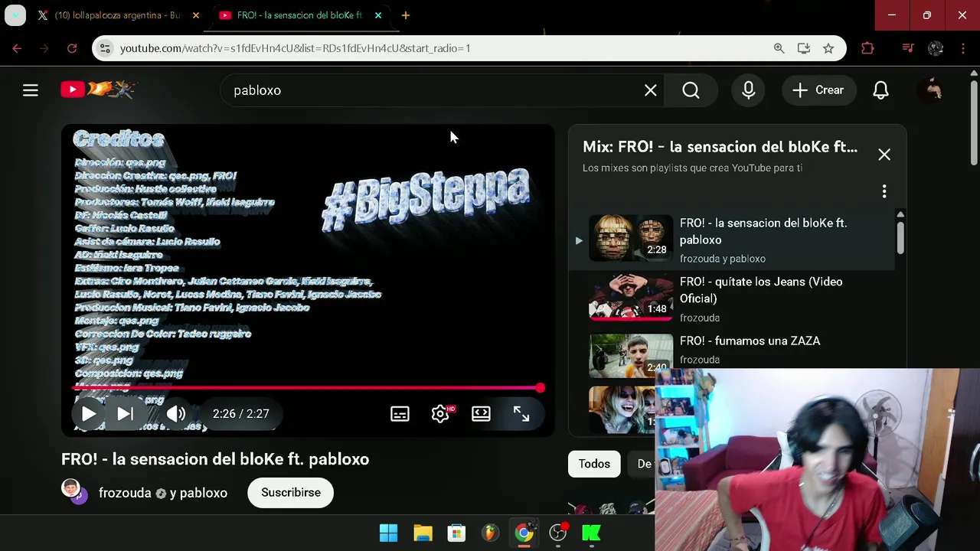Click the Mix: FRO! playlist title
Viewport: 980px width, 551px height.
(720, 147)
